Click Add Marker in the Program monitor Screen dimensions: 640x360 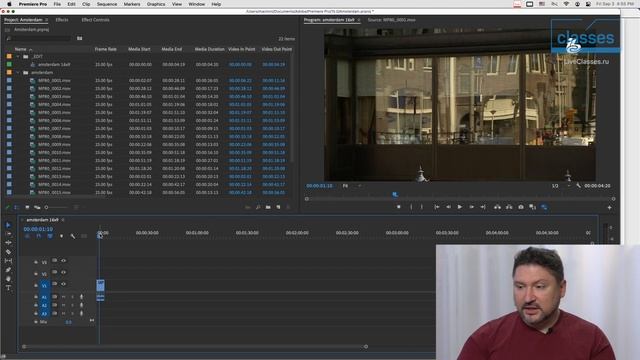click(399, 207)
